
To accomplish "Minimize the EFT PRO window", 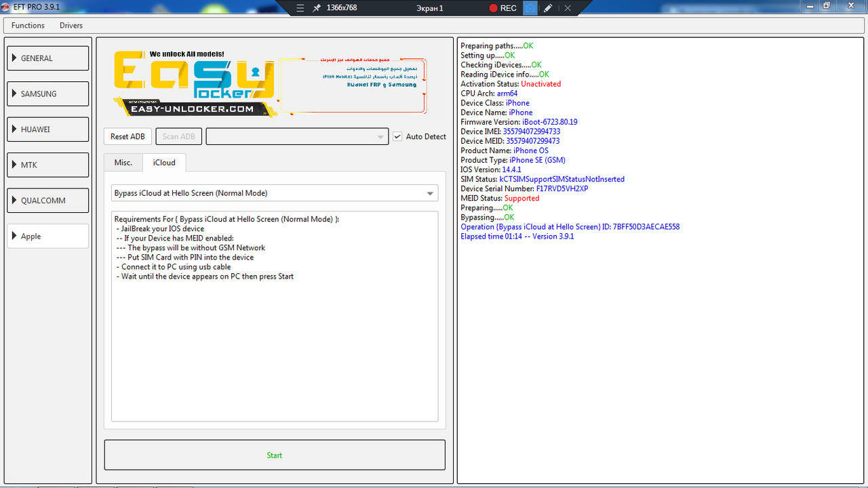I will (808, 5).
